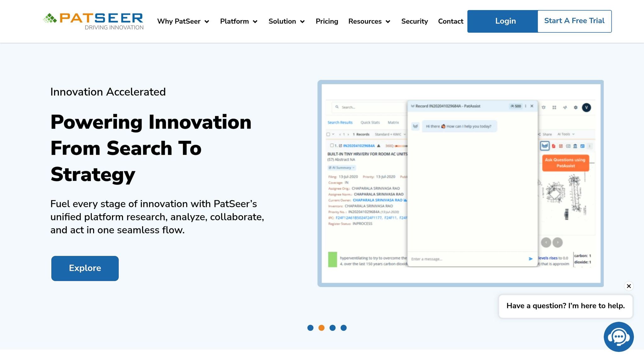
Task: Switch to the third carousel slide dot
Action: click(332, 328)
